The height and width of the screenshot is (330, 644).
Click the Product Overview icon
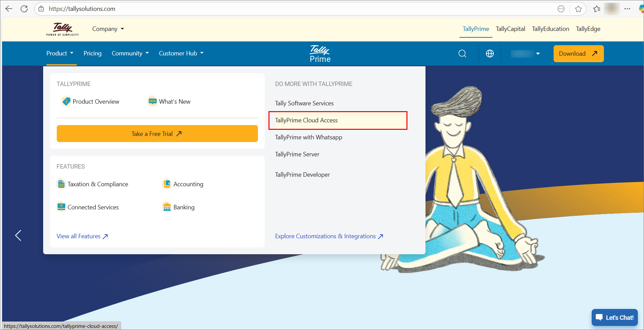coord(66,101)
